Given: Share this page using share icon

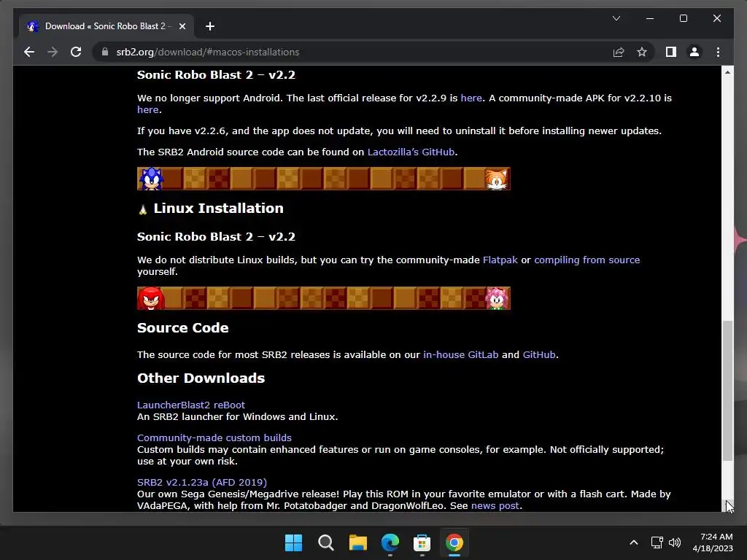Looking at the screenshot, I should coord(619,52).
